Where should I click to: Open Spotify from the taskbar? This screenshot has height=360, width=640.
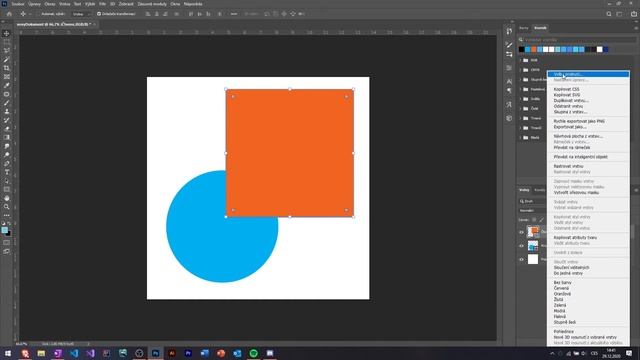(x=253, y=353)
